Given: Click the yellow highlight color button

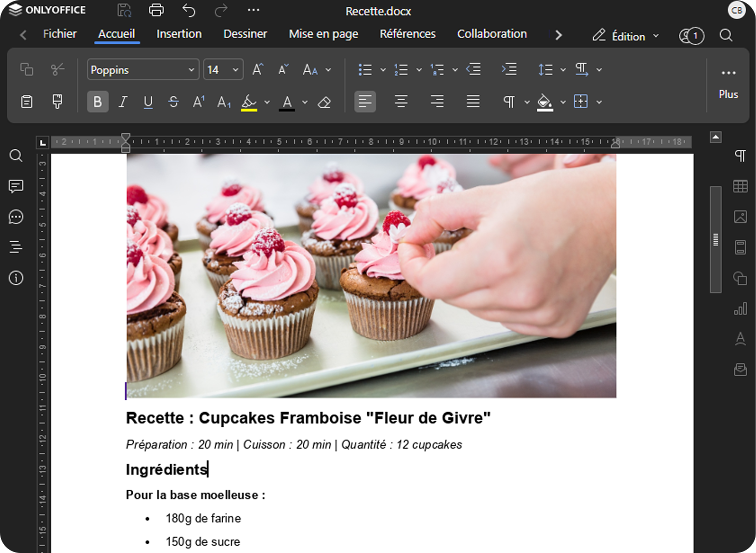Looking at the screenshot, I should (x=249, y=102).
